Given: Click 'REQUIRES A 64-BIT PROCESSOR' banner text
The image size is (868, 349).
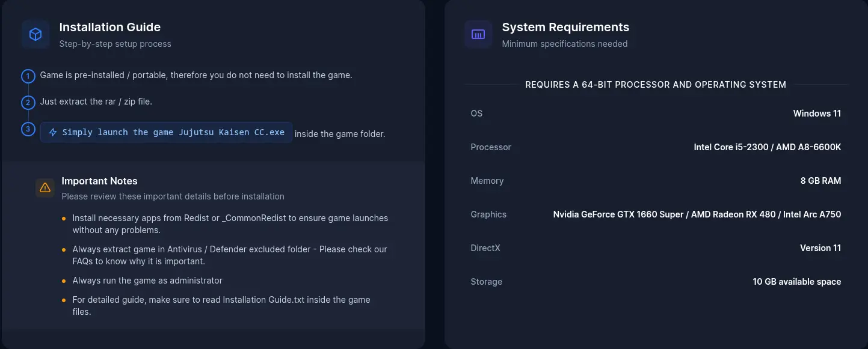Looking at the screenshot, I should (x=656, y=85).
